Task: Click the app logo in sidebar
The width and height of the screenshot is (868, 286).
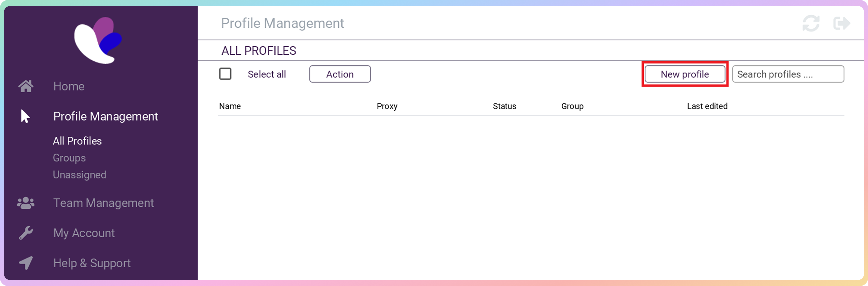Action: point(98,41)
